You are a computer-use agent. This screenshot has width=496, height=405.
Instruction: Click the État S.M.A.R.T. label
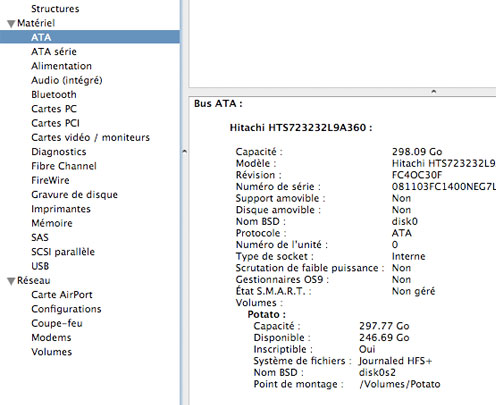click(x=273, y=291)
